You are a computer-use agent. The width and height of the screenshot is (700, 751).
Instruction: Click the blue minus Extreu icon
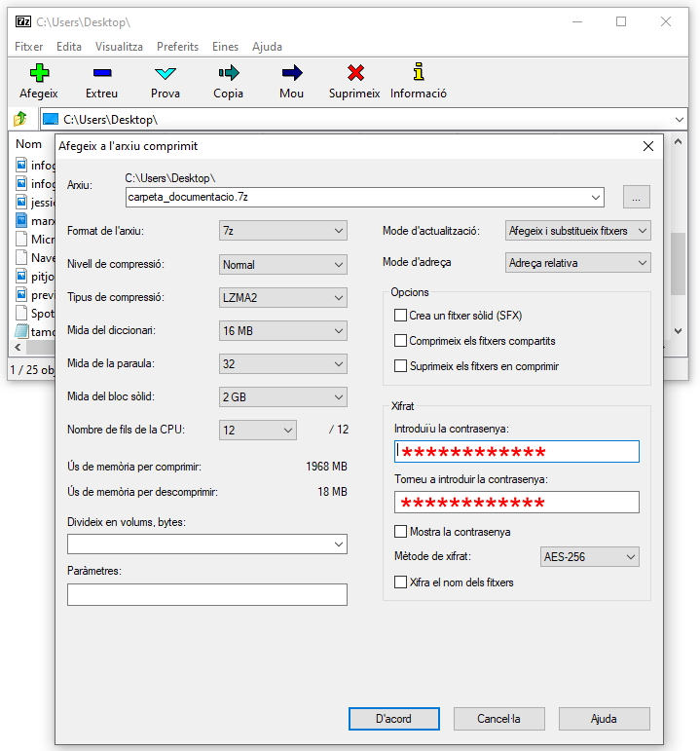pyautogui.click(x=101, y=73)
